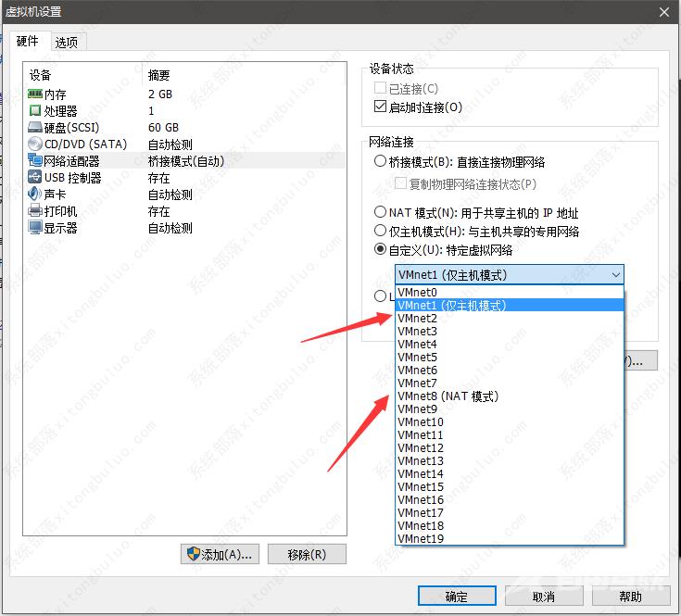This screenshot has width=681, height=616.
Task: Select the 网络适配器 device row
Action: (185, 160)
